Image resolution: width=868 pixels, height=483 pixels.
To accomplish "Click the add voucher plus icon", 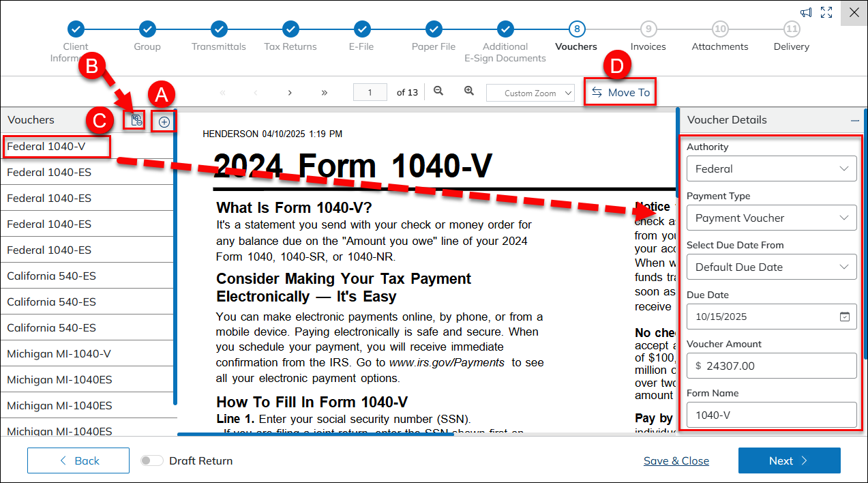I will (x=164, y=122).
